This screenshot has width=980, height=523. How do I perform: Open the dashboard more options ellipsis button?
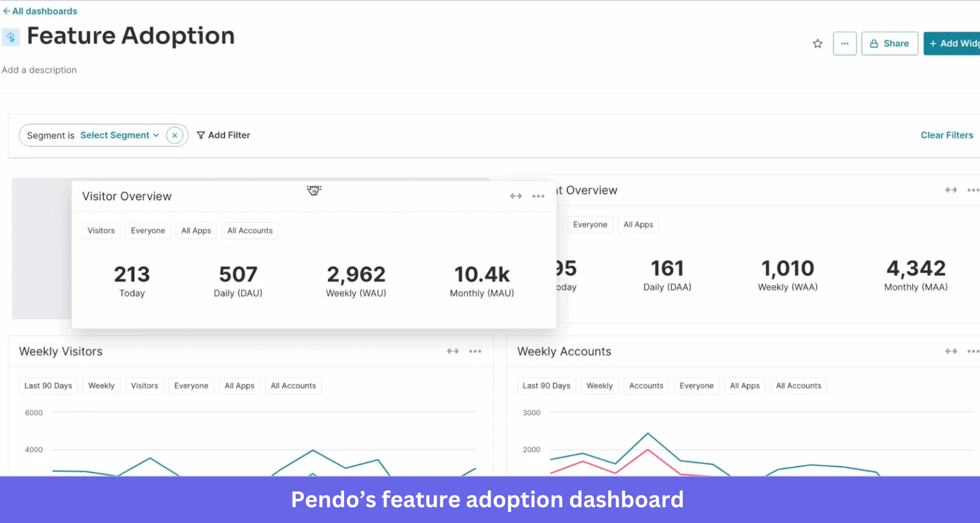(844, 44)
